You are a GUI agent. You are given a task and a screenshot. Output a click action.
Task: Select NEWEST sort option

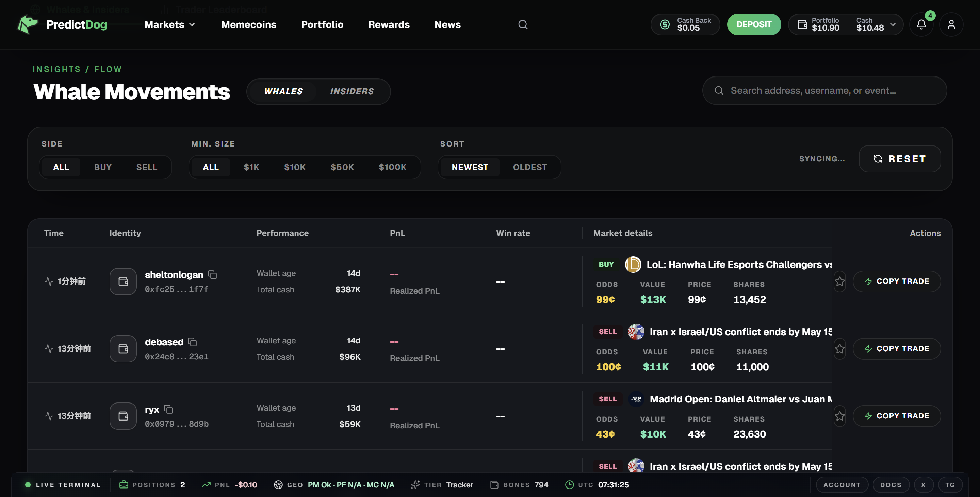click(470, 167)
